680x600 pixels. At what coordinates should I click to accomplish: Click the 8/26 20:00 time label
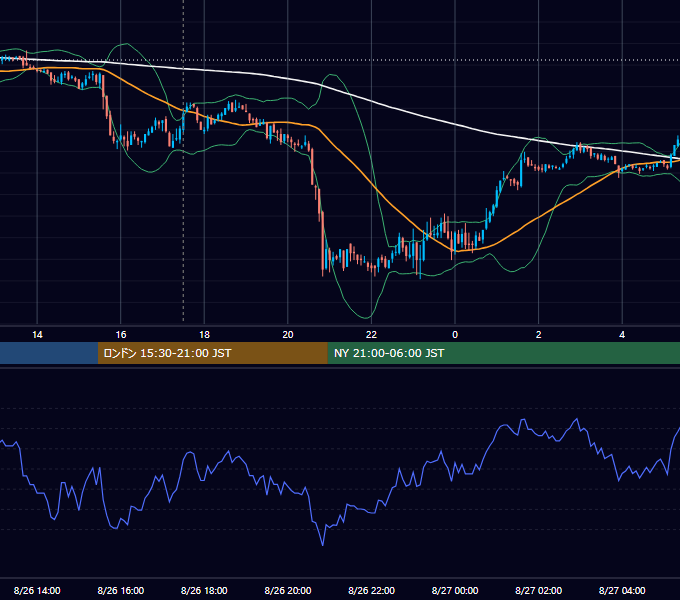pos(288,590)
